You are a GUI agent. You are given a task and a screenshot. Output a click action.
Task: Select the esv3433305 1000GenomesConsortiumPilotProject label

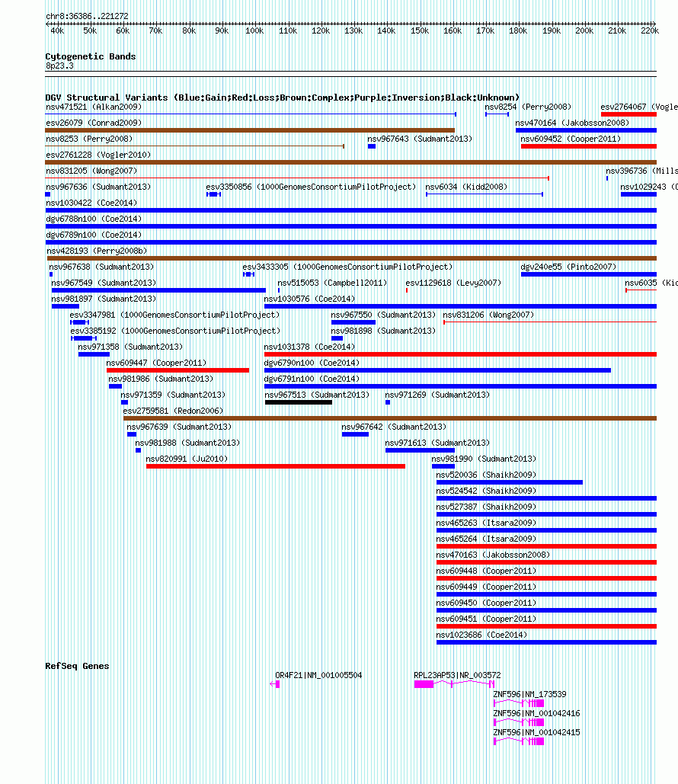347,267
